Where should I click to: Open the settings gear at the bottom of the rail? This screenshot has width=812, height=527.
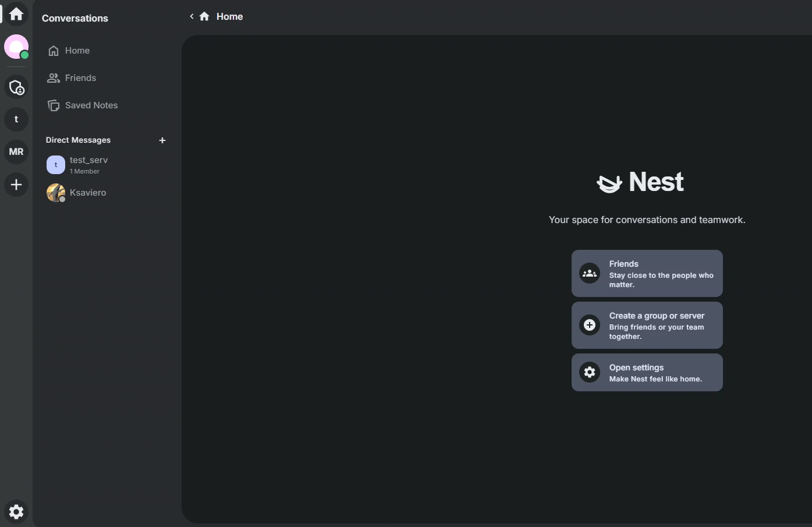(x=16, y=511)
